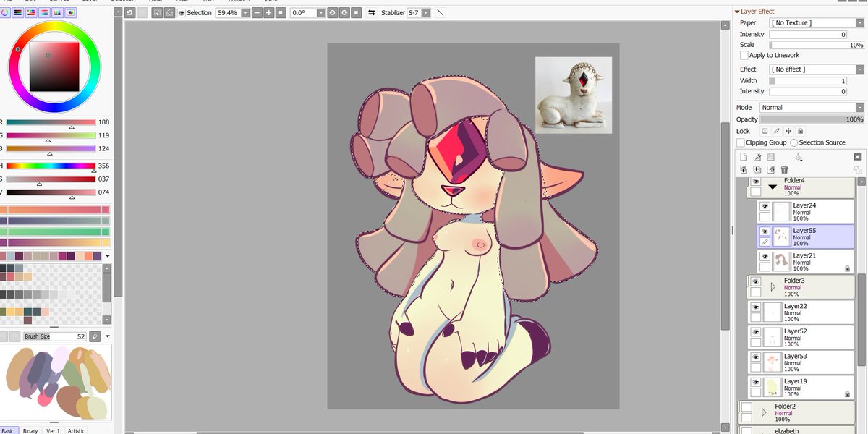The height and width of the screenshot is (434, 868).
Task: Click the deselect icon in toolbar
Action: [x=157, y=12]
